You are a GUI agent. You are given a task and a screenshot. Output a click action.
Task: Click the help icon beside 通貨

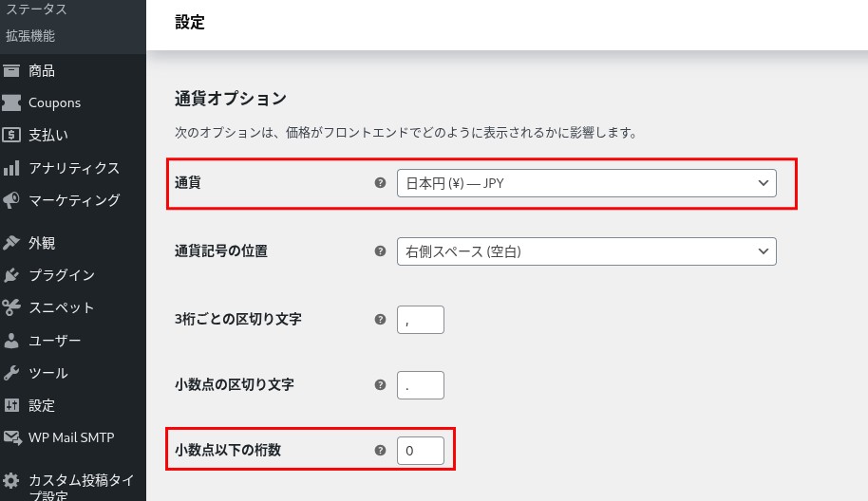(x=381, y=183)
